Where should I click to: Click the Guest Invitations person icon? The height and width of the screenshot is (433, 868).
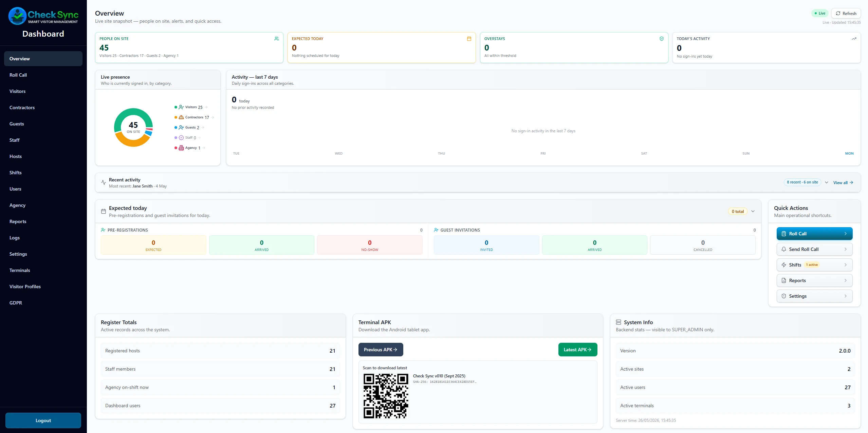pyautogui.click(x=436, y=230)
